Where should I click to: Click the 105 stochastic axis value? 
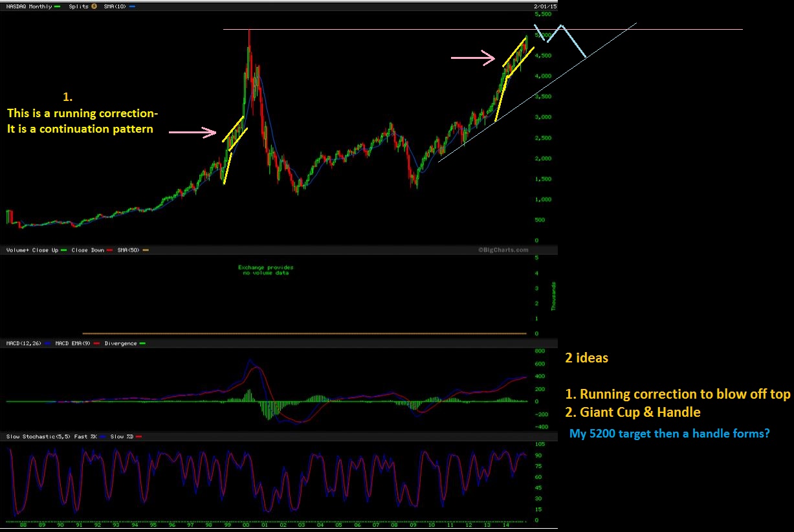[x=538, y=445]
